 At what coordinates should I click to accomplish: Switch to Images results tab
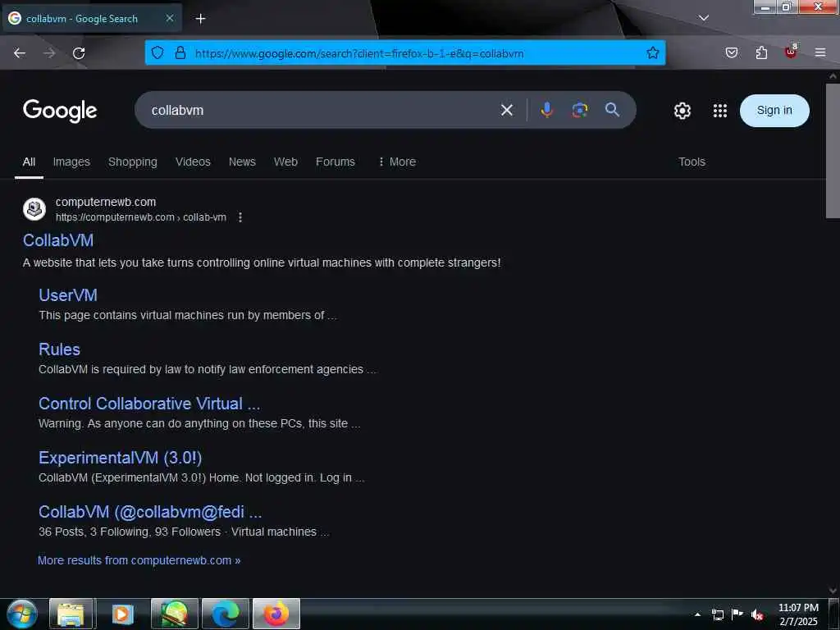(x=71, y=162)
